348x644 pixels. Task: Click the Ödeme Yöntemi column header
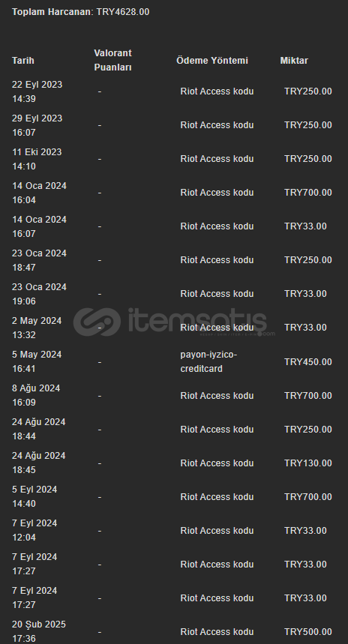point(212,61)
